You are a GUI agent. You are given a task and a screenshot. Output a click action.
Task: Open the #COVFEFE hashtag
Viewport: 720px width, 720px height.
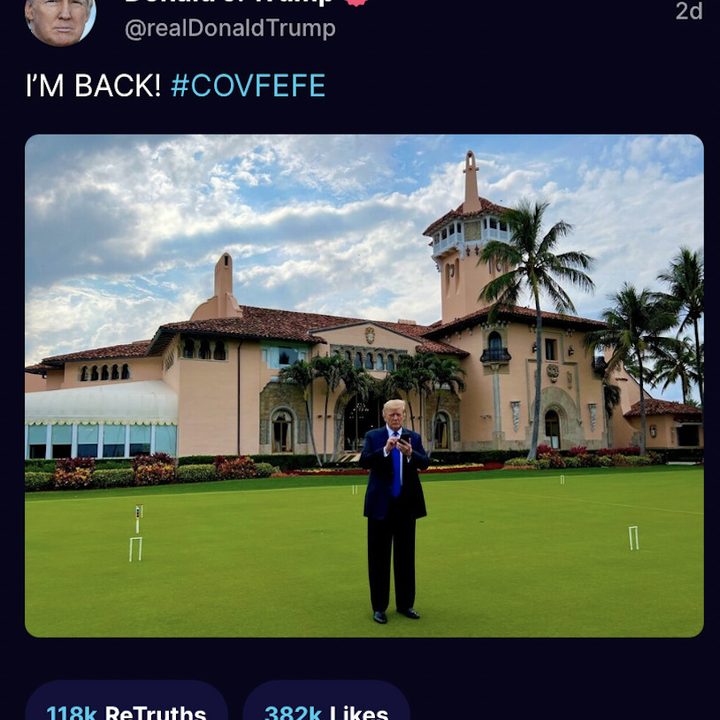(248, 86)
